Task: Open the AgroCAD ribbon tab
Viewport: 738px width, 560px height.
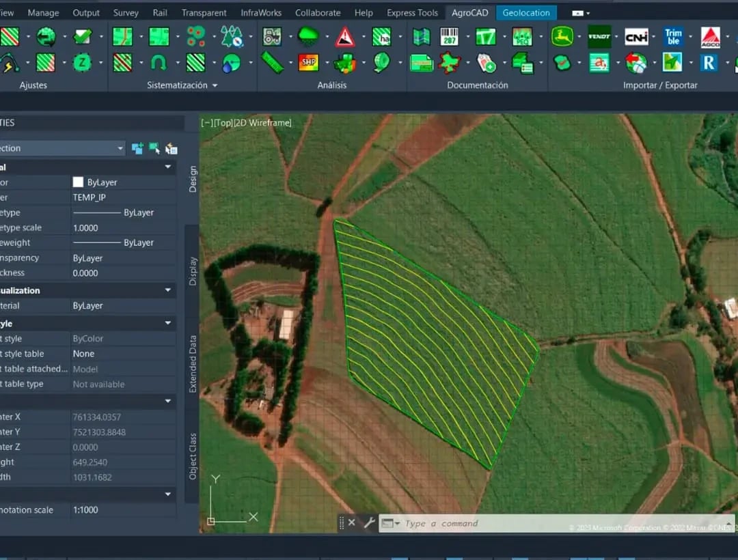Action: pos(469,13)
